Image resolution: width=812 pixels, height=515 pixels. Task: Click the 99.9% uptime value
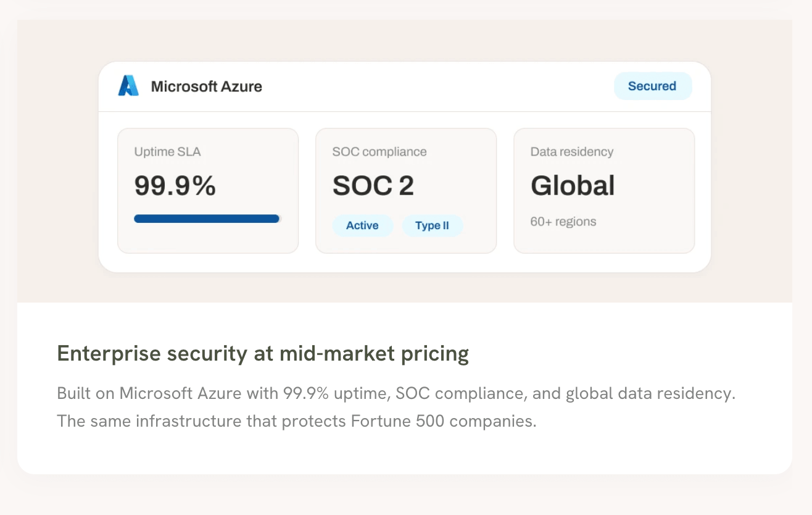point(175,185)
